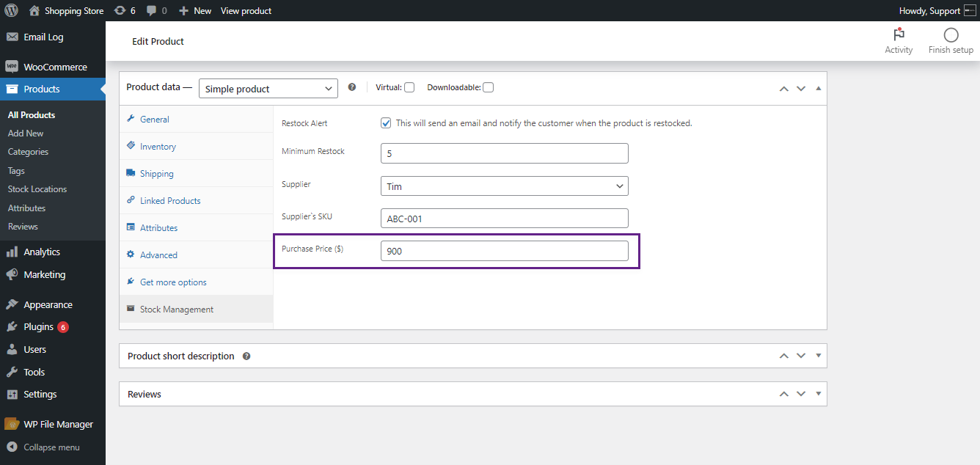Open the Activity flag icon
Viewport: 980px width, 465px height.
tap(899, 34)
